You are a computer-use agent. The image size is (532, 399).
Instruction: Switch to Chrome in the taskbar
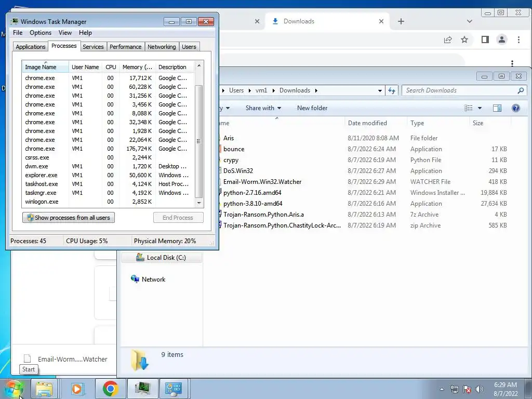(x=110, y=389)
